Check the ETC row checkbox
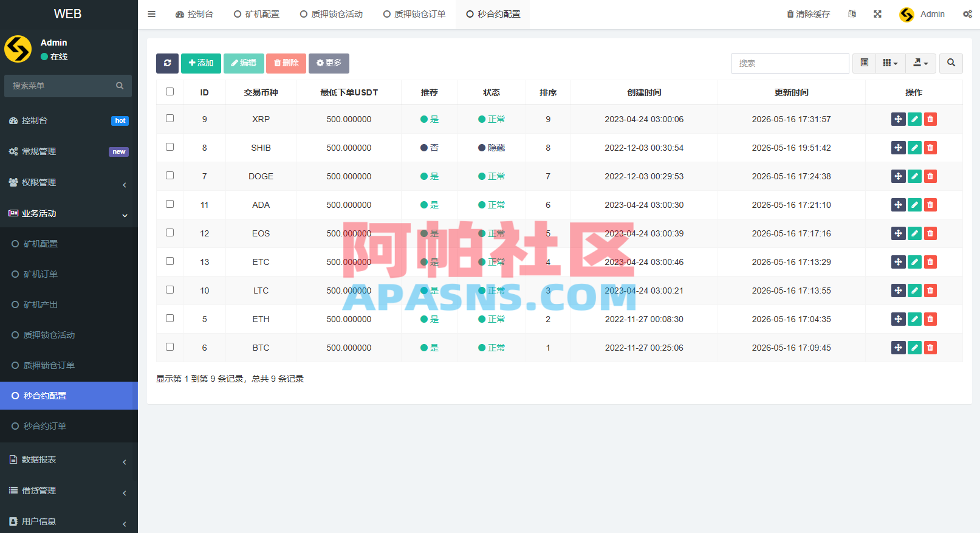Image resolution: width=980 pixels, height=533 pixels. pos(170,261)
